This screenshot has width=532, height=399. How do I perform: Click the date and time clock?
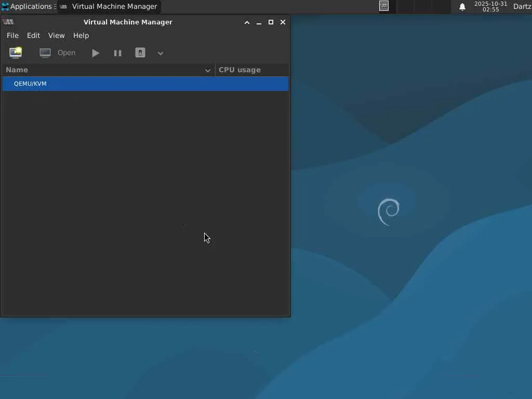pyautogui.click(x=490, y=6)
